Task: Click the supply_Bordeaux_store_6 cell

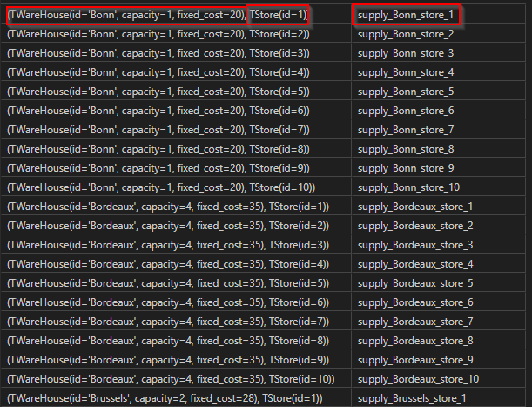Action: (x=438, y=302)
